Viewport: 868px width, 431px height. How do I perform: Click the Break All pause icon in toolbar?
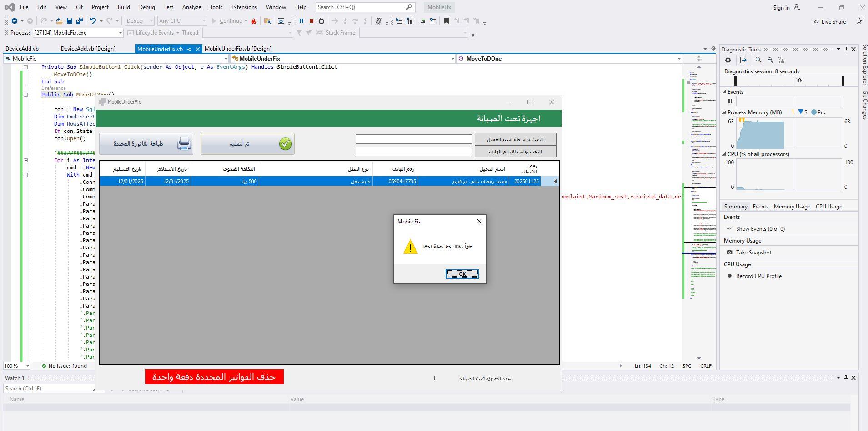click(301, 21)
